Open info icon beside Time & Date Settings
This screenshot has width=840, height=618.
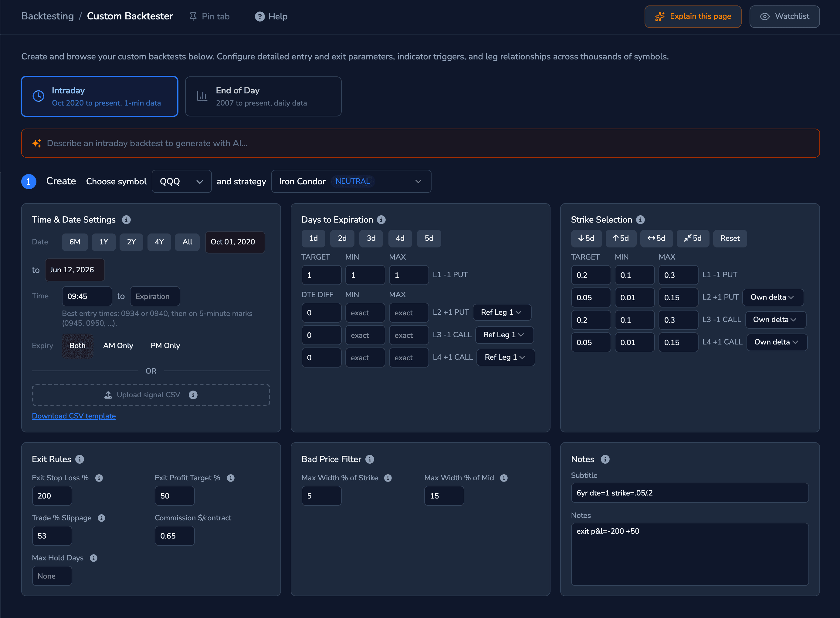(126, 220)
